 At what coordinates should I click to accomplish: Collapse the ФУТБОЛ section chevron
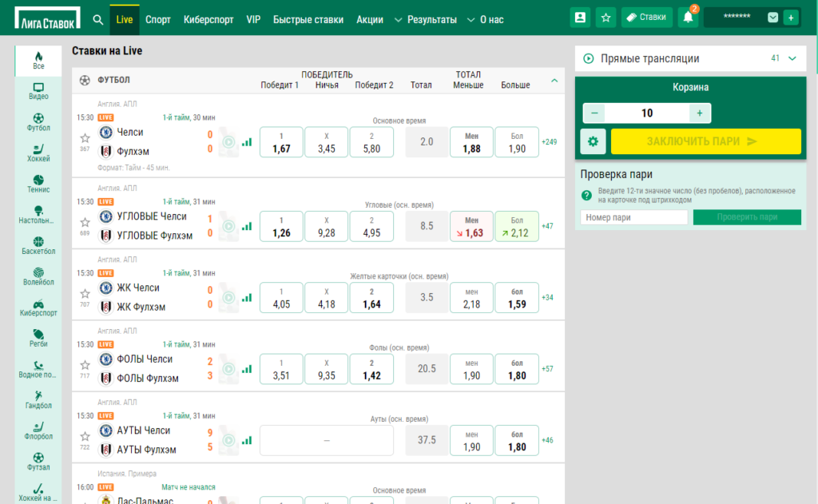[x=554, y=81]
